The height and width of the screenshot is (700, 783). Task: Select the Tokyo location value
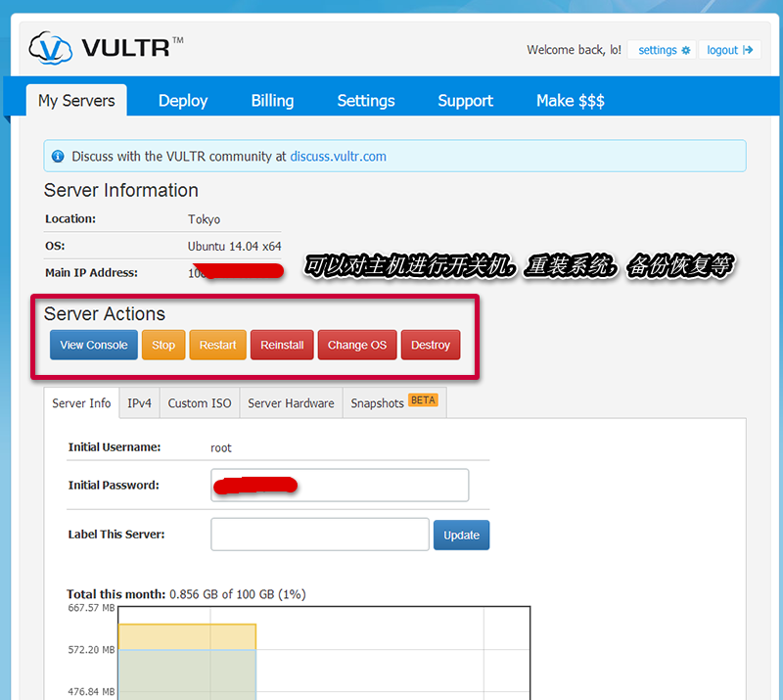[204, 219]
